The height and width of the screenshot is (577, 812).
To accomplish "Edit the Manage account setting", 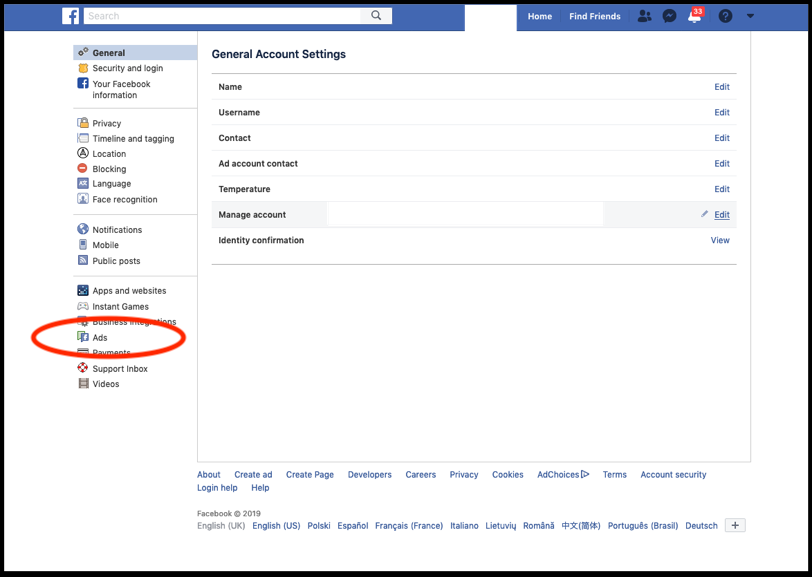I will click(x=722, y=214).
